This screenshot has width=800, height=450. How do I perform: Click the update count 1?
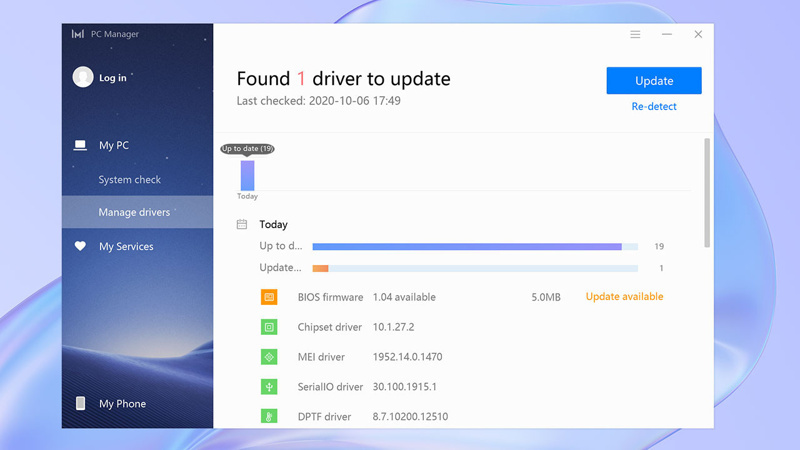point(661,268)
